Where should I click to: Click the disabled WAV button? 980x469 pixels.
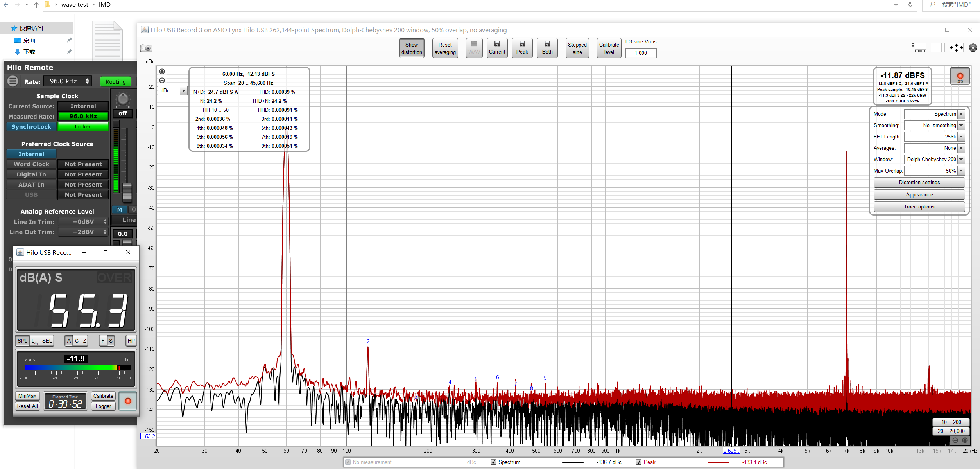[474, 48]
